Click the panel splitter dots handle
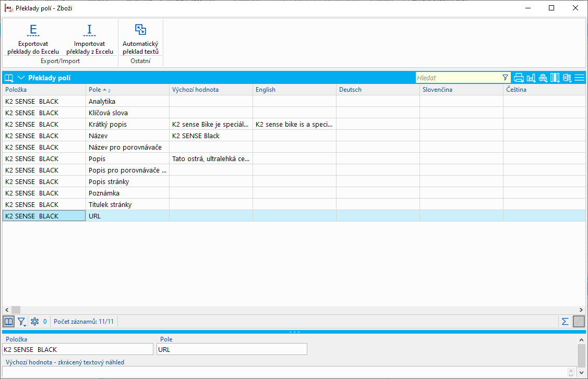The width and height of the screenshot is (588, 379). tap(294, 332)
